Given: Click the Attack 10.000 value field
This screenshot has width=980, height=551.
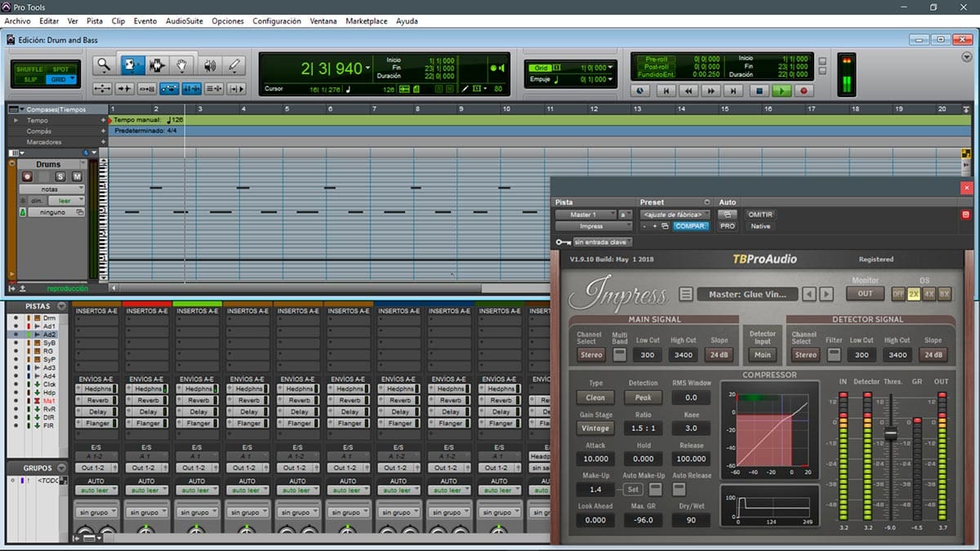Looking at the screenshot, I should pyautogui.click(x=595, y=459).
